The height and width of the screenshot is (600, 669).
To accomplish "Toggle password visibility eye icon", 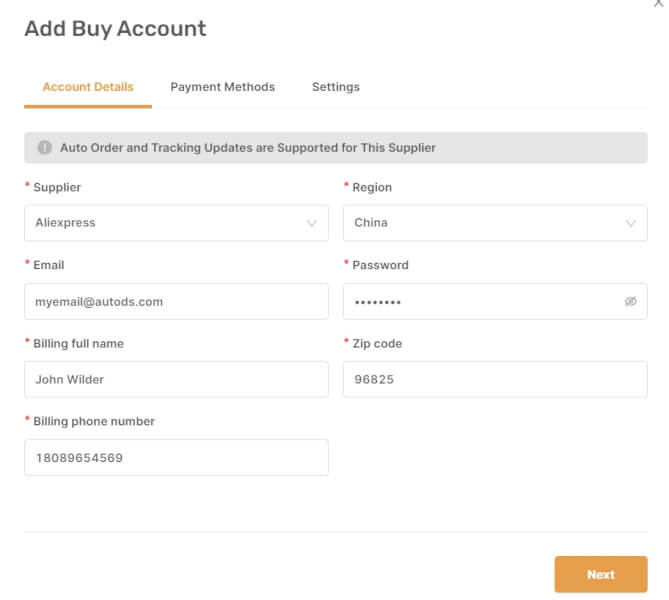I will click(x=630, y=302).
